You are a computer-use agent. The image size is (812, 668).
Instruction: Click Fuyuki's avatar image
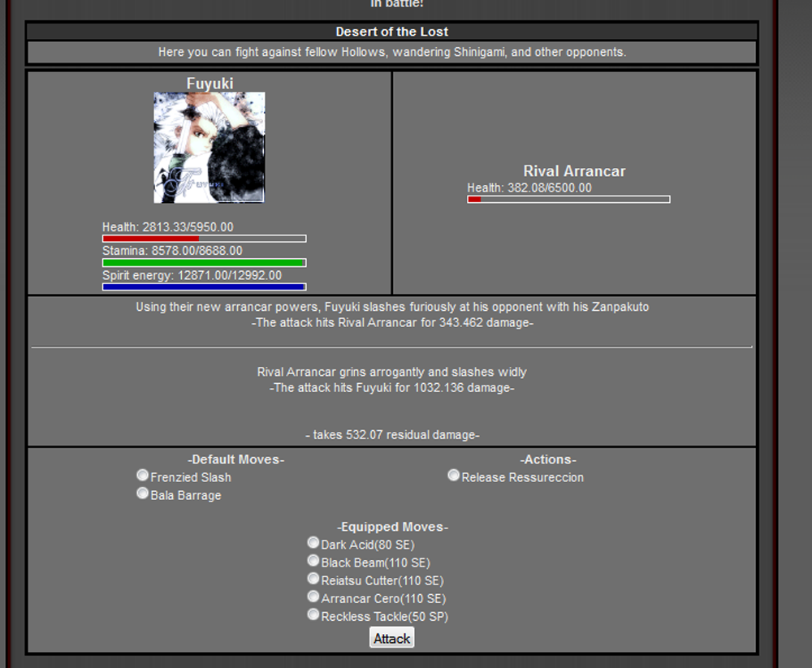tap(209, 148)
